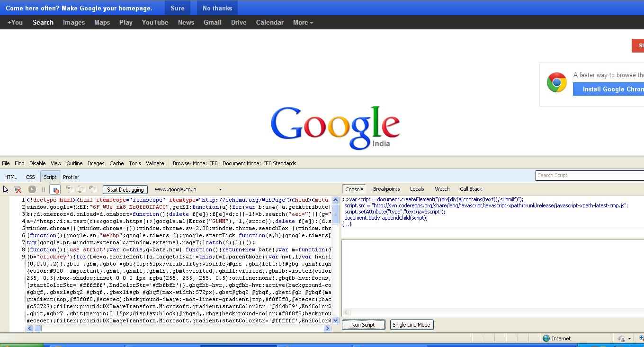
Task: Open the Maps link
Action: 102,22
